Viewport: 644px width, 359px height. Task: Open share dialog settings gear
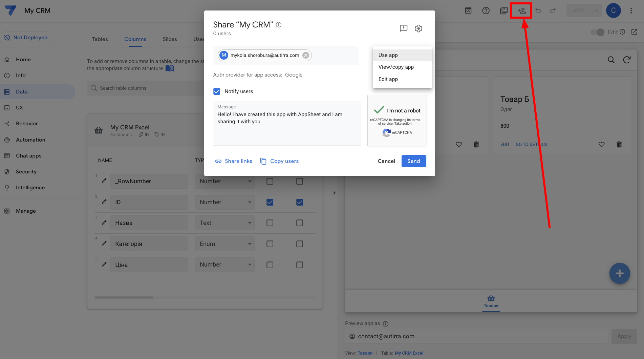click(x=418, y=28)
